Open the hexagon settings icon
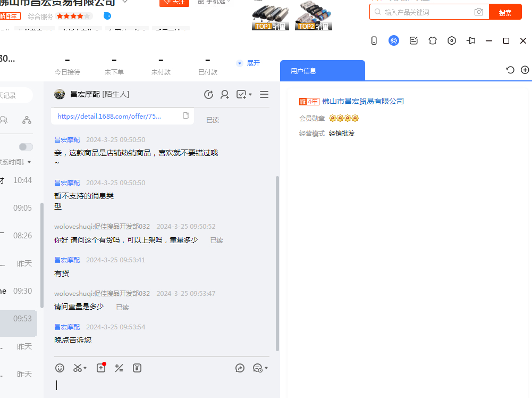Image resolution: width=532 pixels, height=398 pixels. 452,41
